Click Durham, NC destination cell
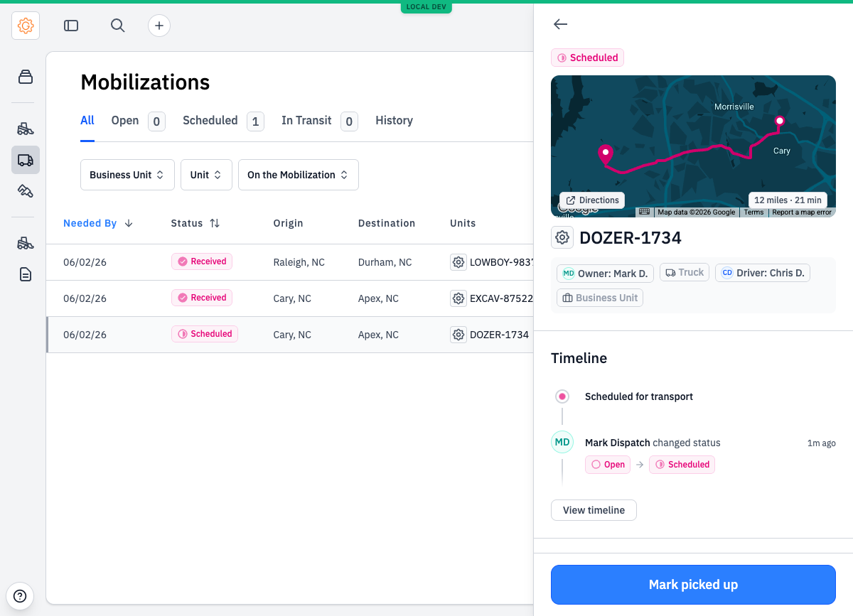Screen dimensions: 853x616 click(x=385, y=262)
